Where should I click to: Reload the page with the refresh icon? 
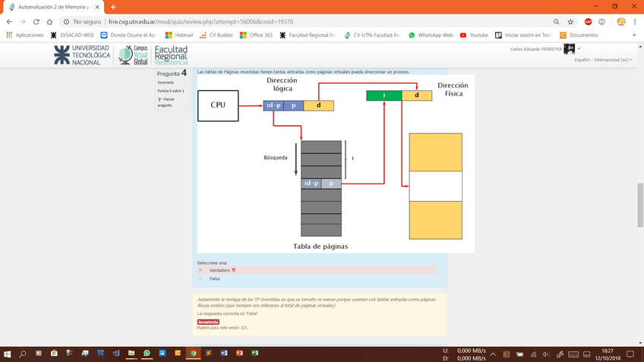coord(36,22)
